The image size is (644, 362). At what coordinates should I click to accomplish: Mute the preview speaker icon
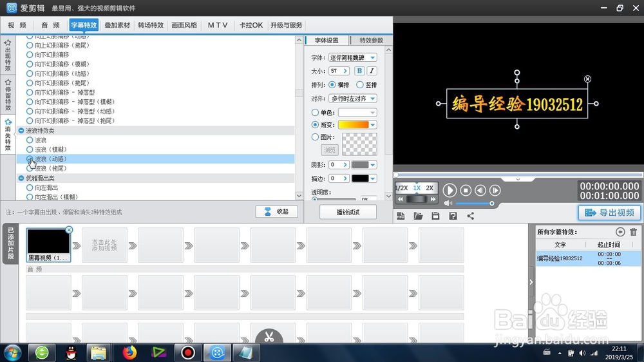[448, 204]
